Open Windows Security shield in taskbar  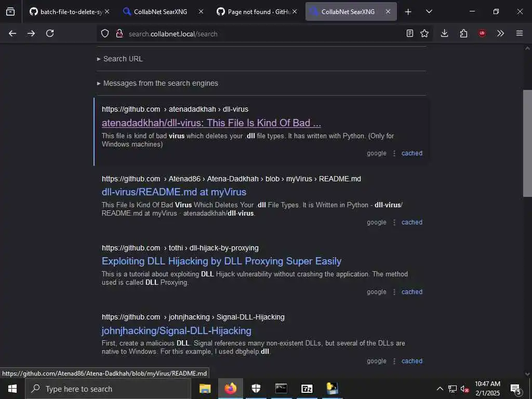click(x=256, y=389)
